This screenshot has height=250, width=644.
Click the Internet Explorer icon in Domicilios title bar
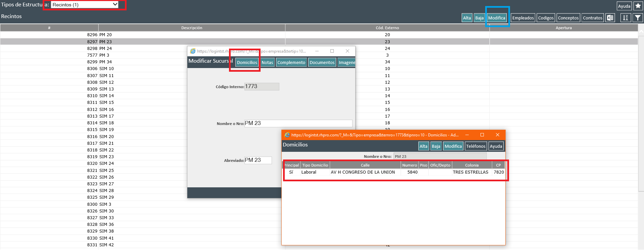coord(287,135)
